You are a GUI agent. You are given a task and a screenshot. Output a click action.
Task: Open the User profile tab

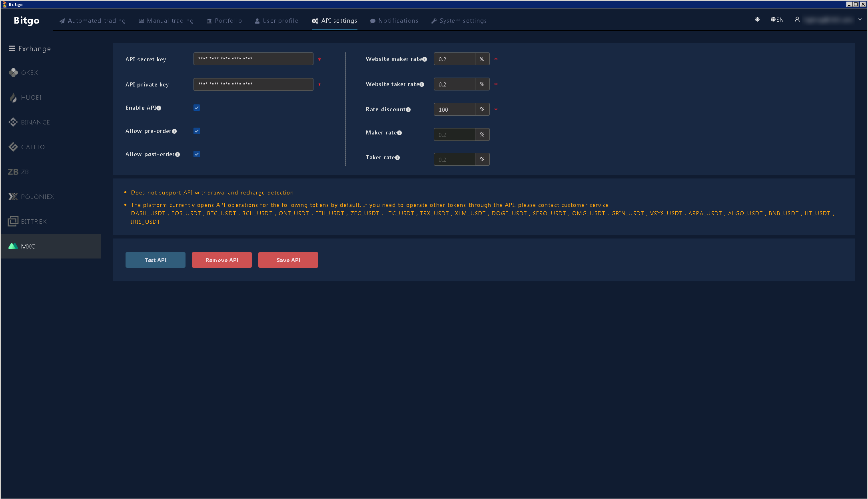tap(277, 21)
